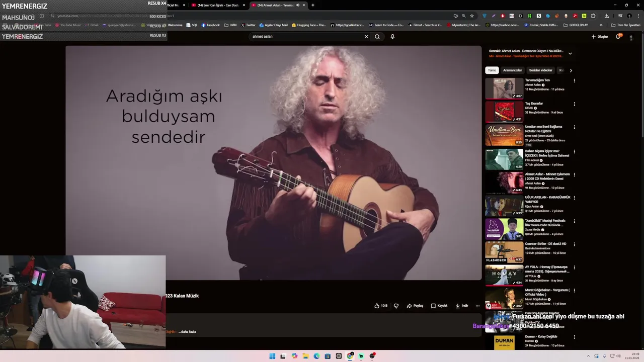Close the Ahmet Aslan browser tab
Screen dimensions: 644x362
click(x=304, y=5)
